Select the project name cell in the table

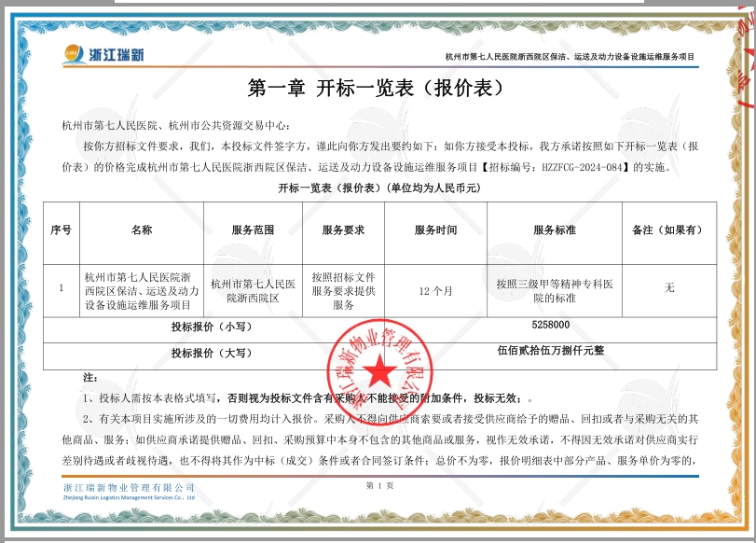142,291
